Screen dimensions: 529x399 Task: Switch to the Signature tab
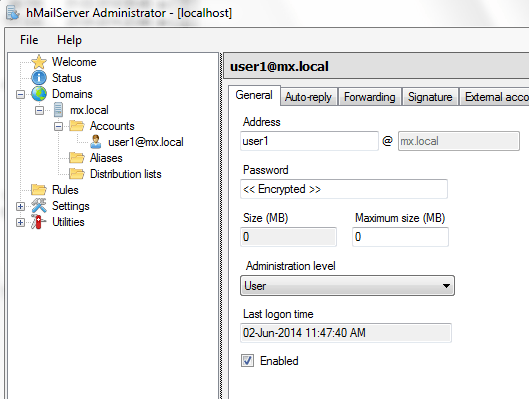click(430, 97)
